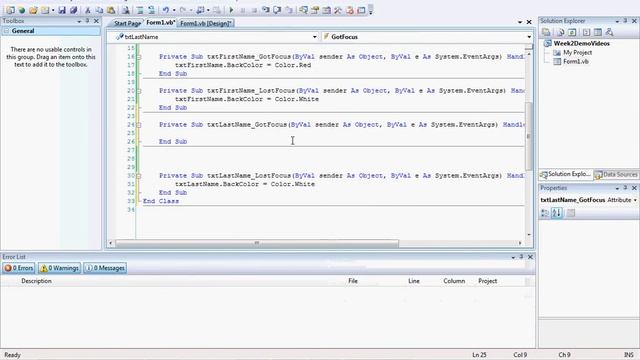Click the Paste clipboard icon
Viewport: 640px width, 360px height.
click(111, 10)
